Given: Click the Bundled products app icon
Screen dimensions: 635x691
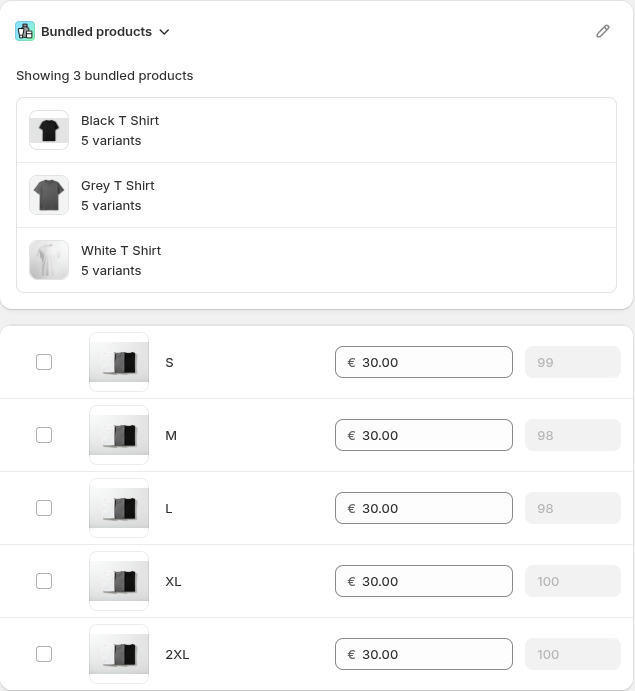Looking at the screenshot, I should click(x=25, y=31).
